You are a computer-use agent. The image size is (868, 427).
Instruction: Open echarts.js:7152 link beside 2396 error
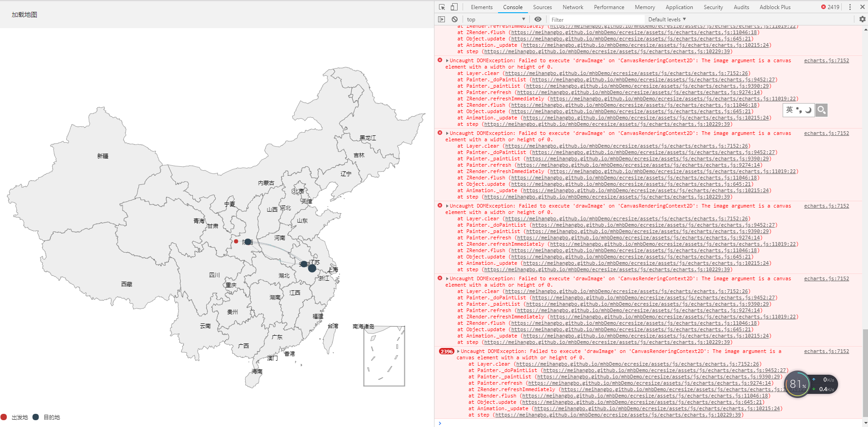click(826, 352)
